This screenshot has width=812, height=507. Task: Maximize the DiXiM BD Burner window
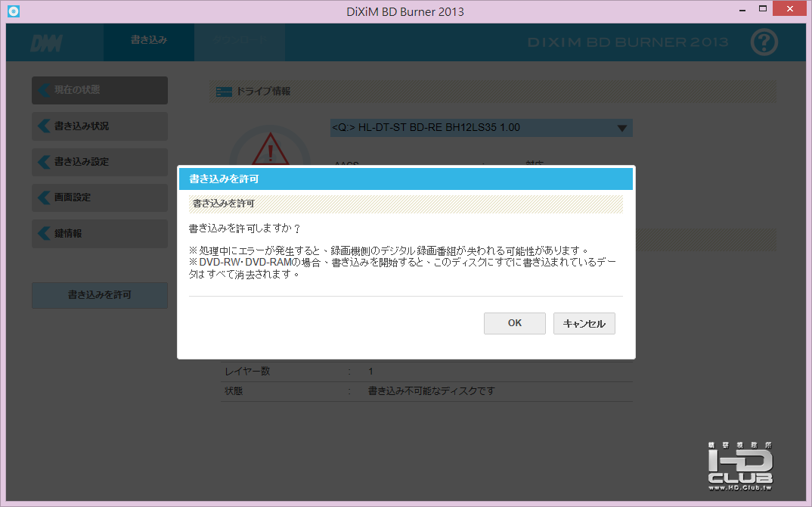pos(762,9)
